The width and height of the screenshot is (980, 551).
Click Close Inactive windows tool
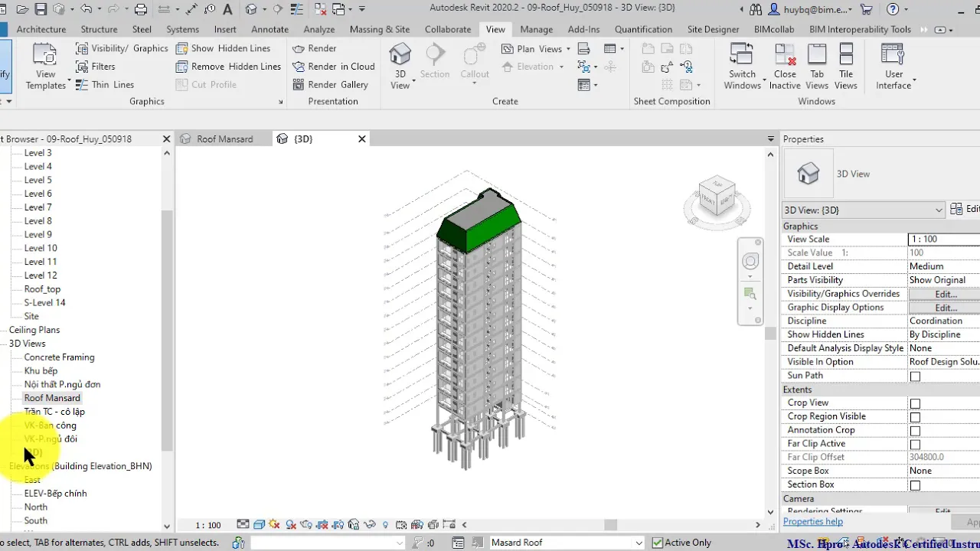(785, 66)
